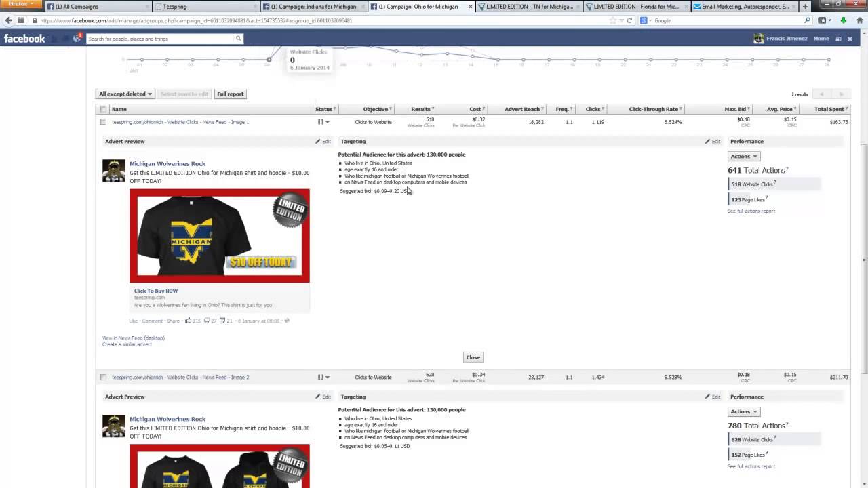This screenshot has height=488, width=868.
Task: Click the Facebook logo in header
Action: pos(24,39)
